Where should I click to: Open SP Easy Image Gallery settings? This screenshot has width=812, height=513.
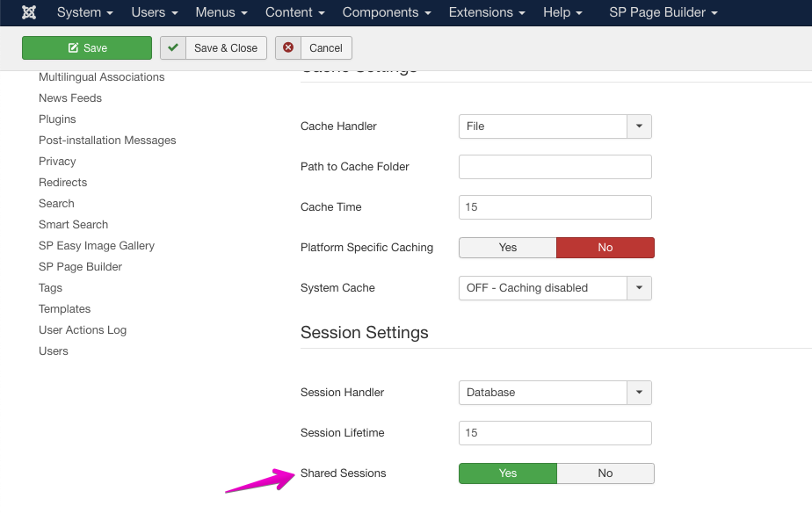[97, 246]
